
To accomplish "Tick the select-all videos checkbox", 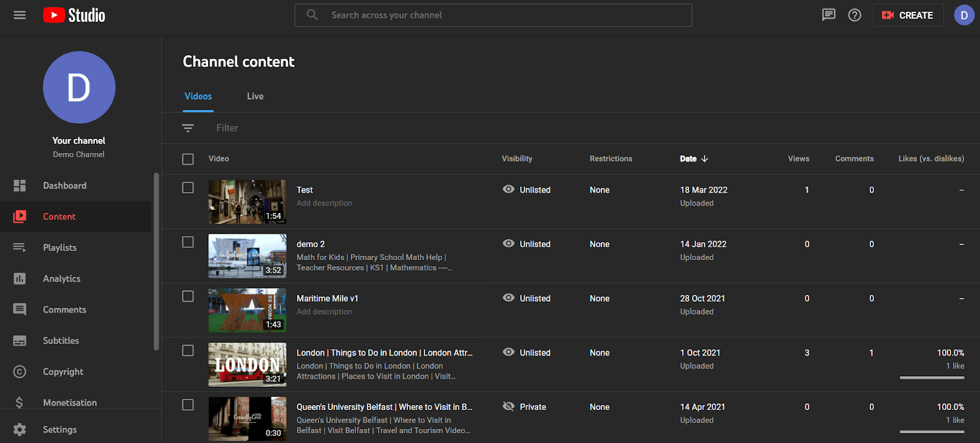I will pyautogui.click(x=188, y=159).
